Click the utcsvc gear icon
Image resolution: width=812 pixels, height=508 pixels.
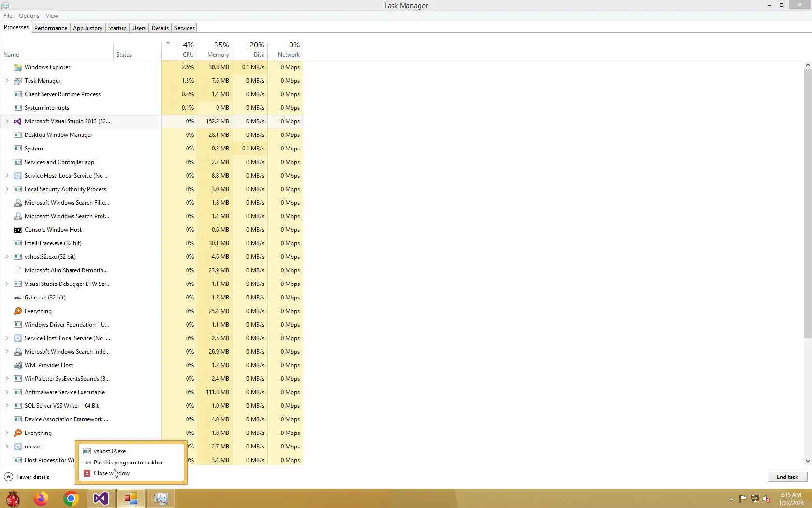click(18, 447)
